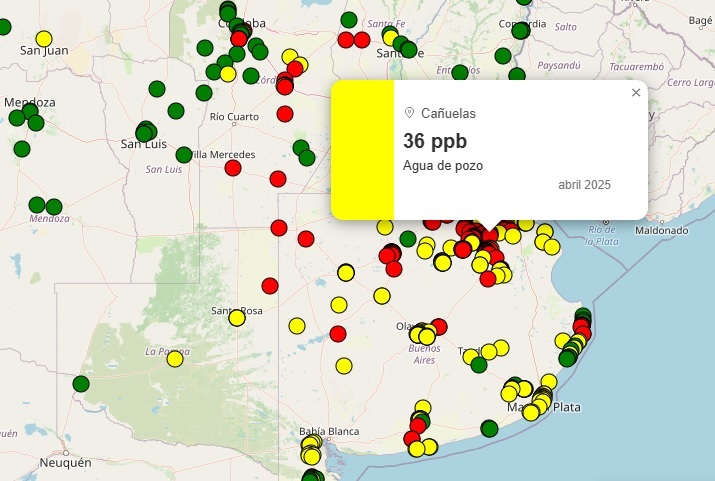Click the abril 2025 date label
Screen dimensions: 715x481
click(584, 185)
